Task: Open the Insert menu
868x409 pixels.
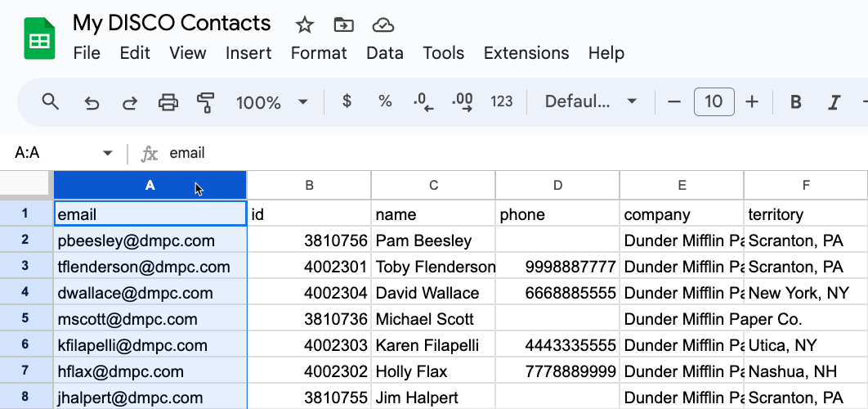Action: [x=248, y=53]
